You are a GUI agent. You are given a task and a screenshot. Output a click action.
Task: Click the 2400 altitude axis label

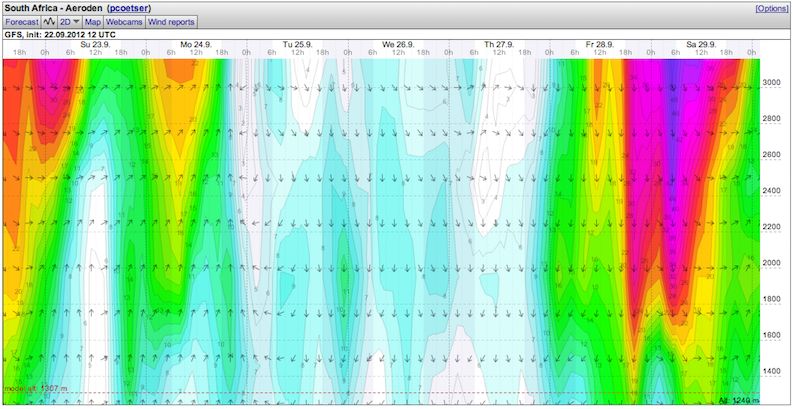(x=771, y=191)
